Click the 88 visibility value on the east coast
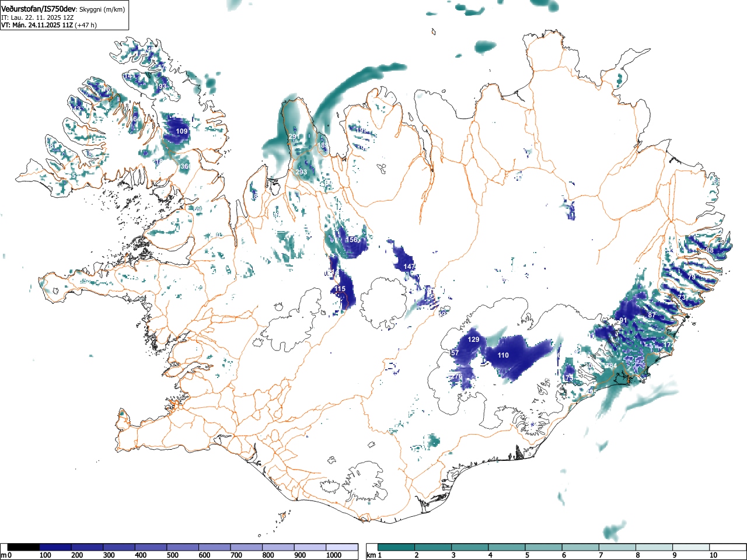The width and height of the screenshot is (747, 560). click(710, 250)
